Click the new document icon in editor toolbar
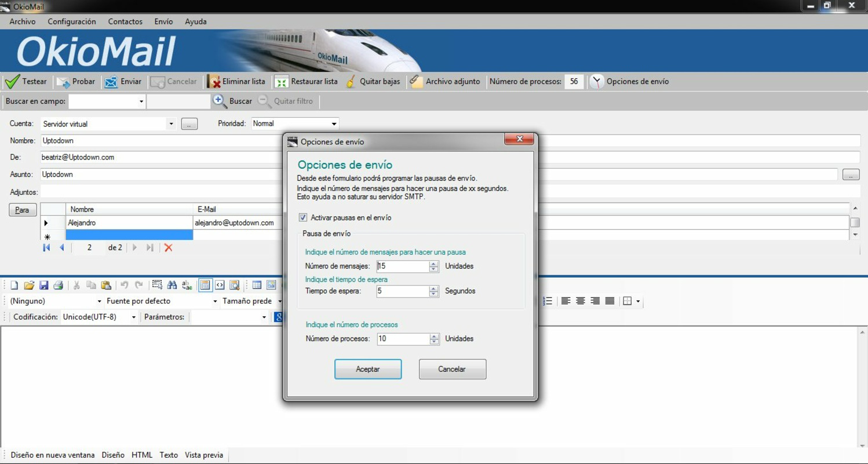 [14, 285]
